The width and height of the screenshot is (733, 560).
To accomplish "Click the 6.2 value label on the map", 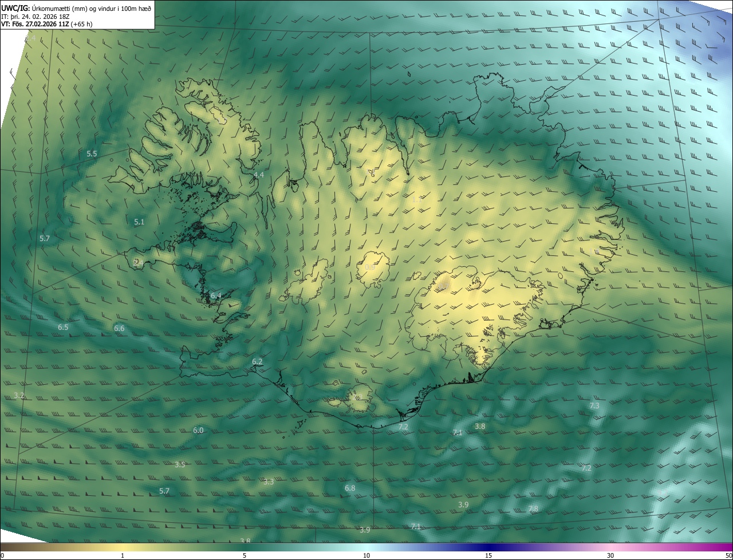I will click(257, 362).
